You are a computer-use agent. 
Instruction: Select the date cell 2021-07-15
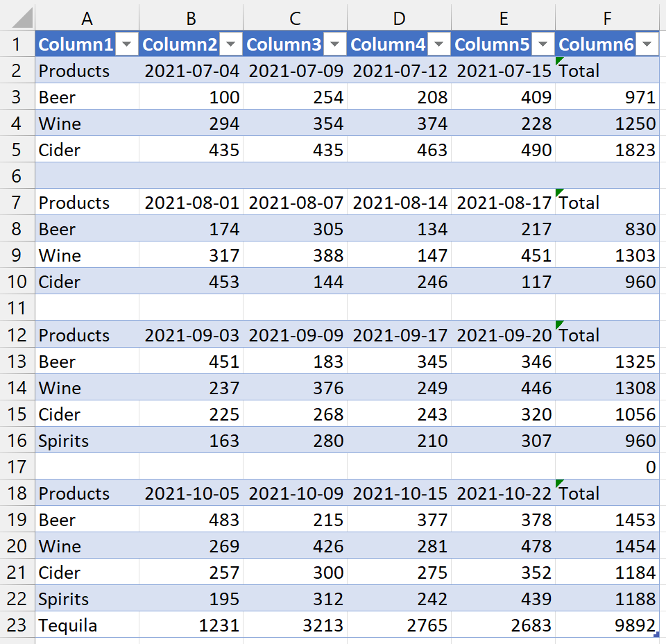tap(504, 71)
